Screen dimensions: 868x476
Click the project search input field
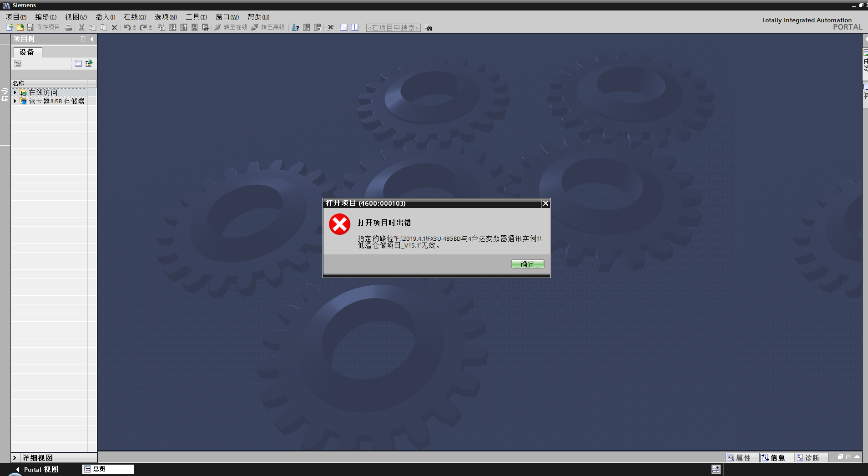(393, 28)
